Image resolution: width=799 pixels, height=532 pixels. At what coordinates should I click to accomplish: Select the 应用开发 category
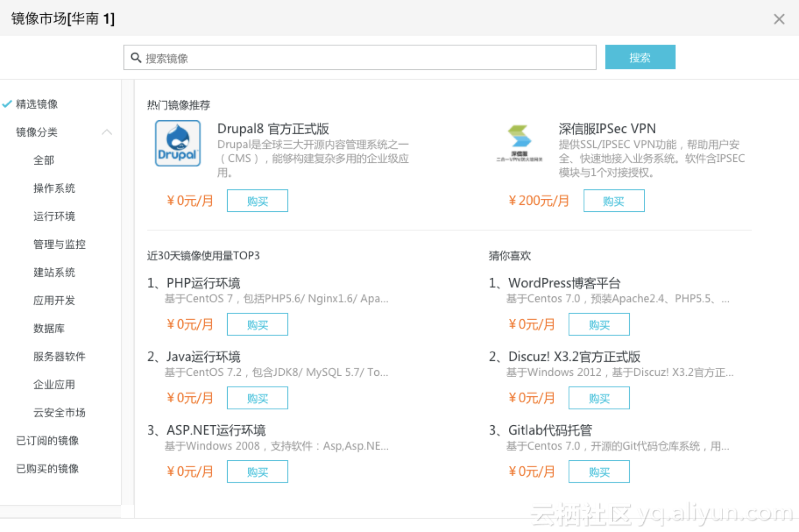(x=54, y=300)
